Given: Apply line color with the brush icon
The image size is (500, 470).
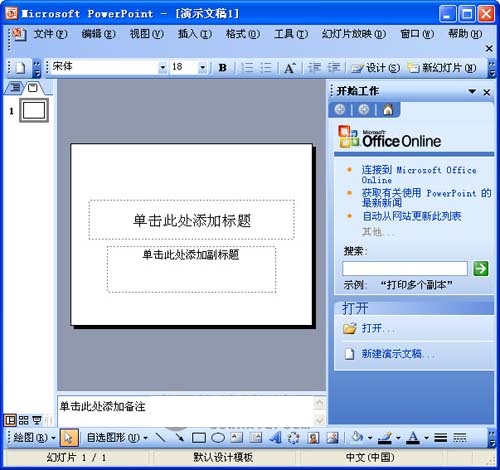Looking at the screenshot, I should coord(385,438).
